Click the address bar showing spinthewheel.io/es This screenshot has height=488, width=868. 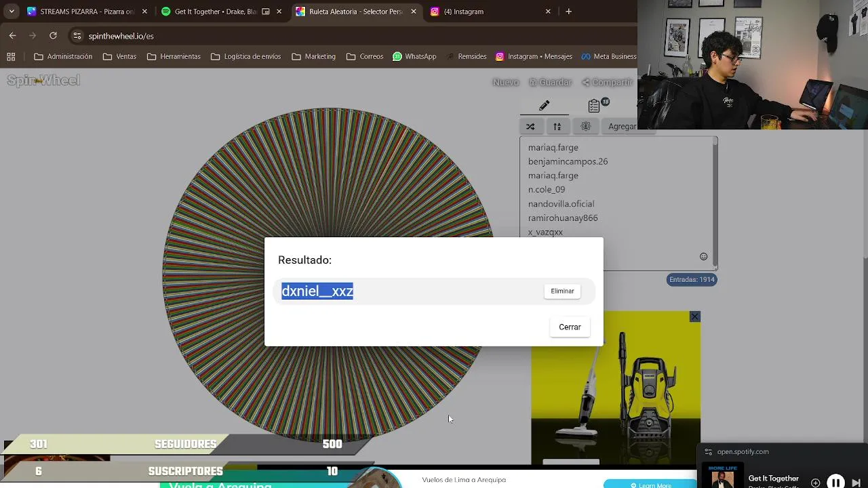point(353,36)
